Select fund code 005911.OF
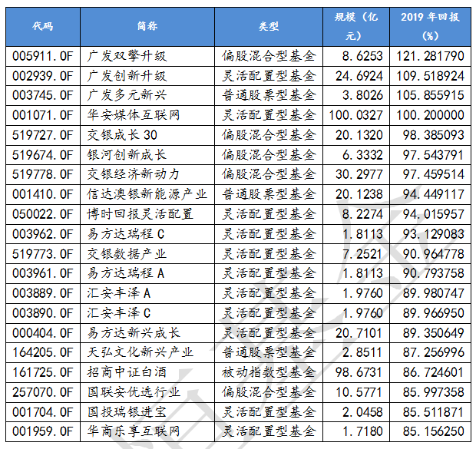The width and height of the screenshot is (476, 449). [43, 56]
